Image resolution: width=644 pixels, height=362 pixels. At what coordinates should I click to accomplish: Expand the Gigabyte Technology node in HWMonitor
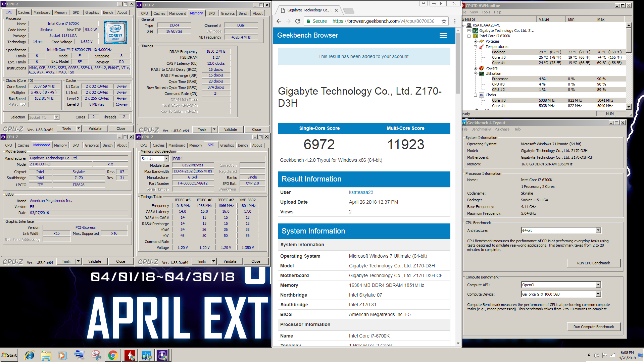click(x=469, y=31)
